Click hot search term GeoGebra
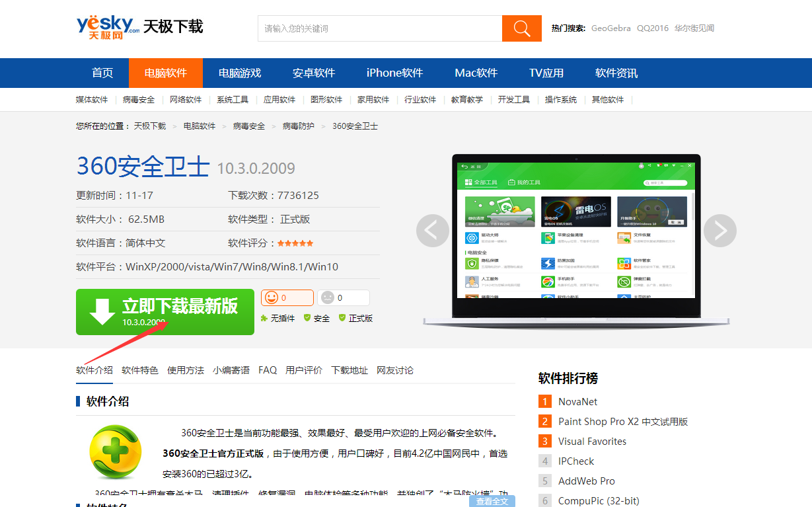The height and width of the screenshot is (507, 812). [611, 28]
